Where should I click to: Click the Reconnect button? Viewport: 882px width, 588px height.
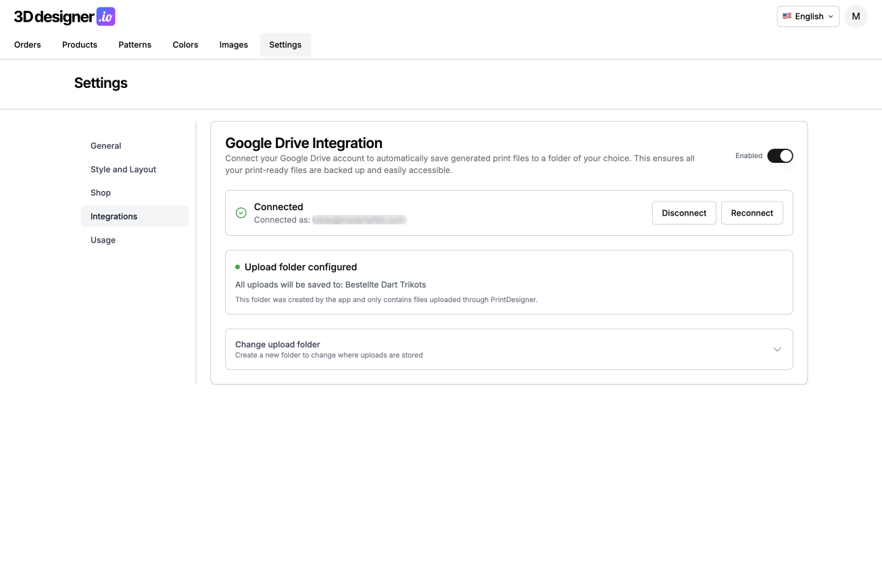pyautogui.click(x=752, y=213)
